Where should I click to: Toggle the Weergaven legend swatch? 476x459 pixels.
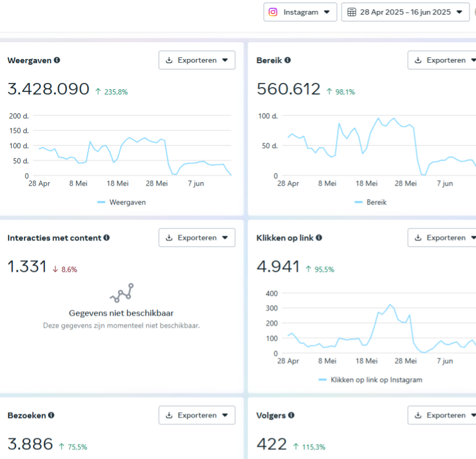[x=101, y=202]
